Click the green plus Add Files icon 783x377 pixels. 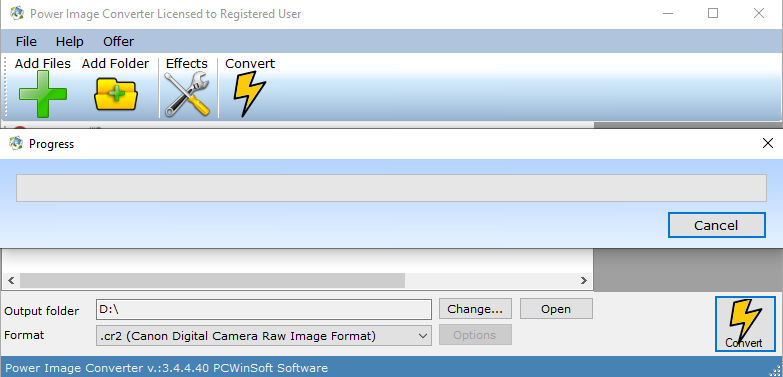point(43,94)
